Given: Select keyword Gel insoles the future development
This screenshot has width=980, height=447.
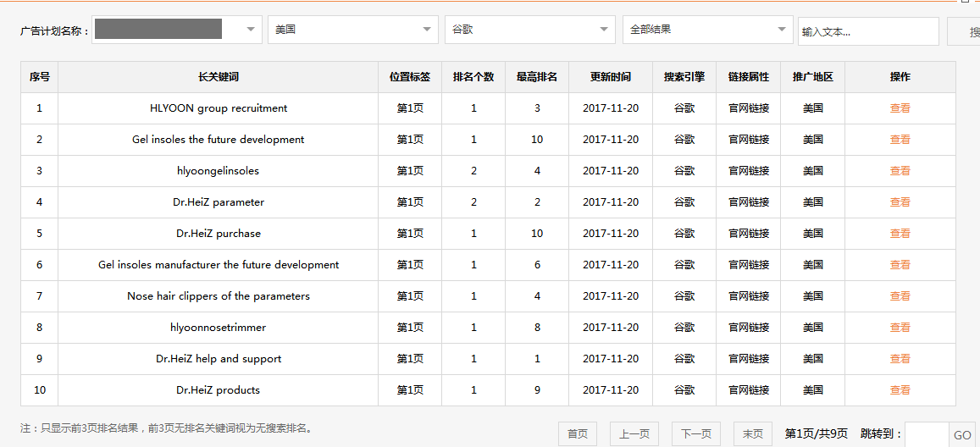Looking at the screenshot, I should coord(219,139).
